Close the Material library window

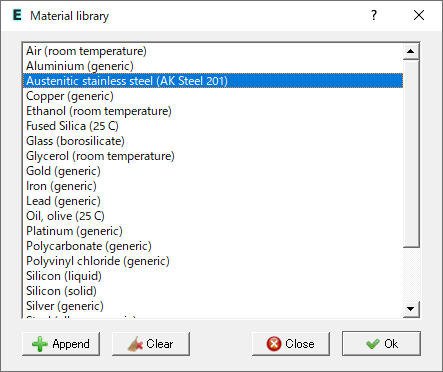coord(419,15)
